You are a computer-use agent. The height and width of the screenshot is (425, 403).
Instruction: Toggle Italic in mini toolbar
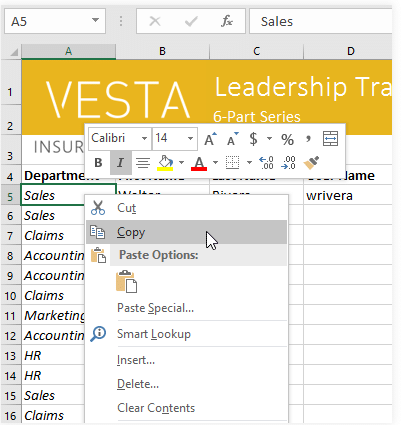pyautogui.click(x=121, y=163)
